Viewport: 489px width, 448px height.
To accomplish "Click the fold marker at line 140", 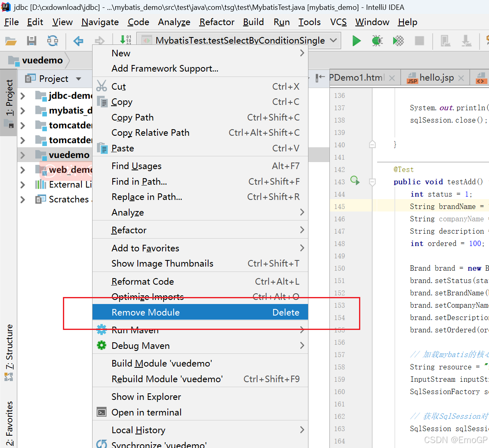I will pyautogui.click(x=372, y=144).
